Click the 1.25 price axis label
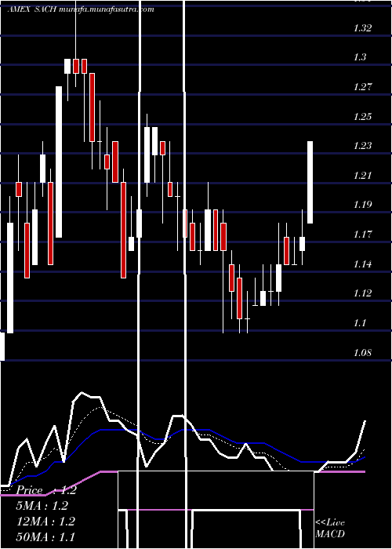 (362, 116)
